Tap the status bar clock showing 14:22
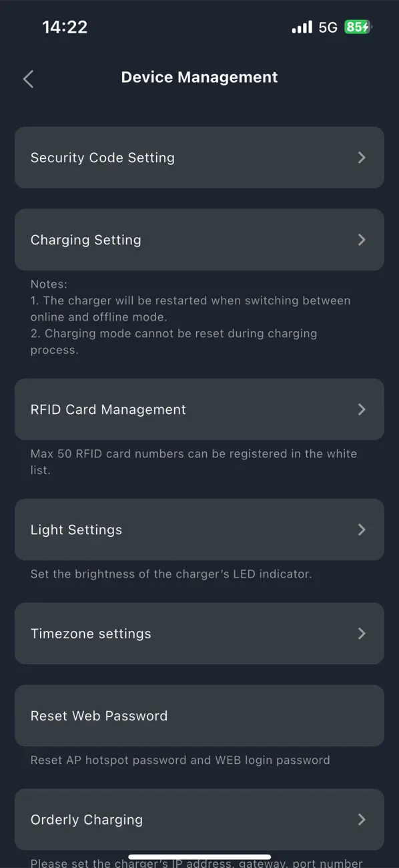The height and width of the screenshot is (868, 399). click(65, 27)
